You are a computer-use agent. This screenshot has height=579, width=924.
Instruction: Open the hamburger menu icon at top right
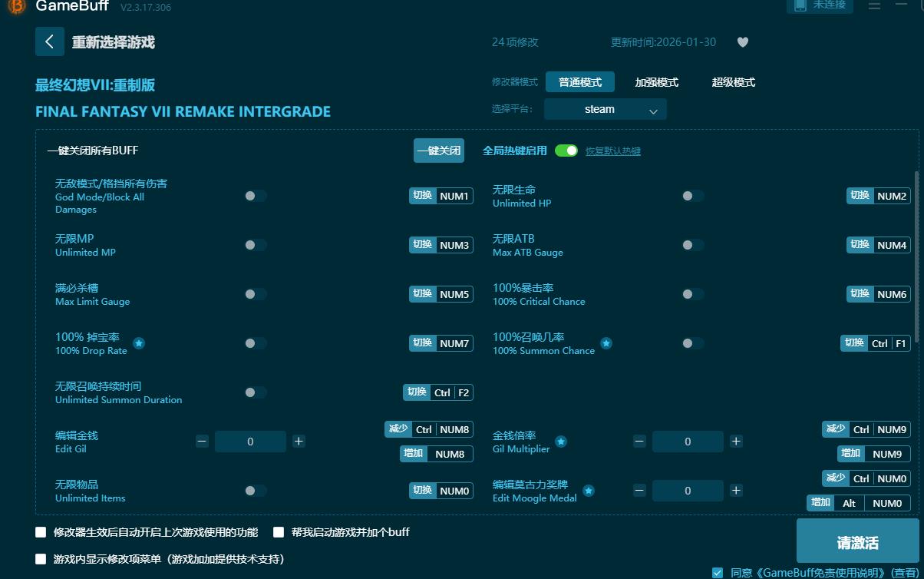point(874,7)
